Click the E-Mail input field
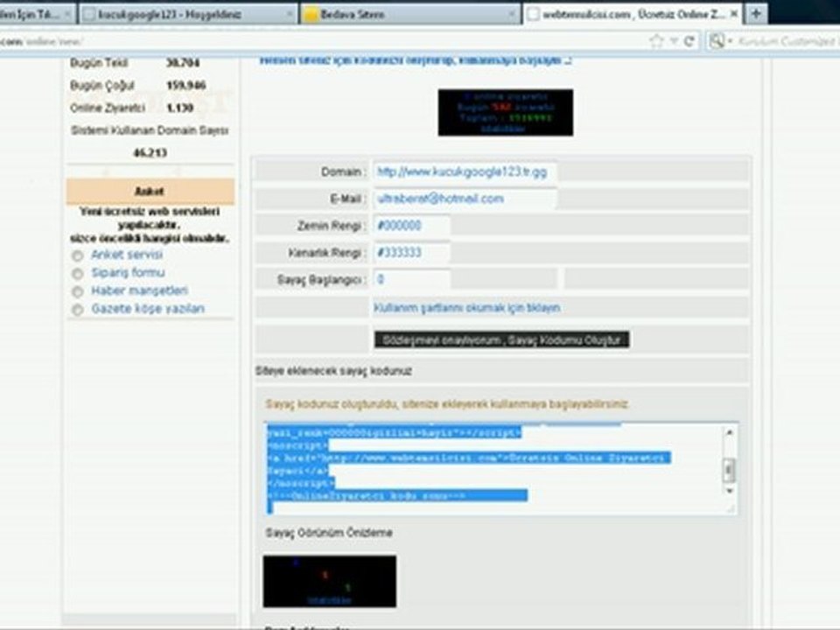840x630 pixels. tap(465, 199)
